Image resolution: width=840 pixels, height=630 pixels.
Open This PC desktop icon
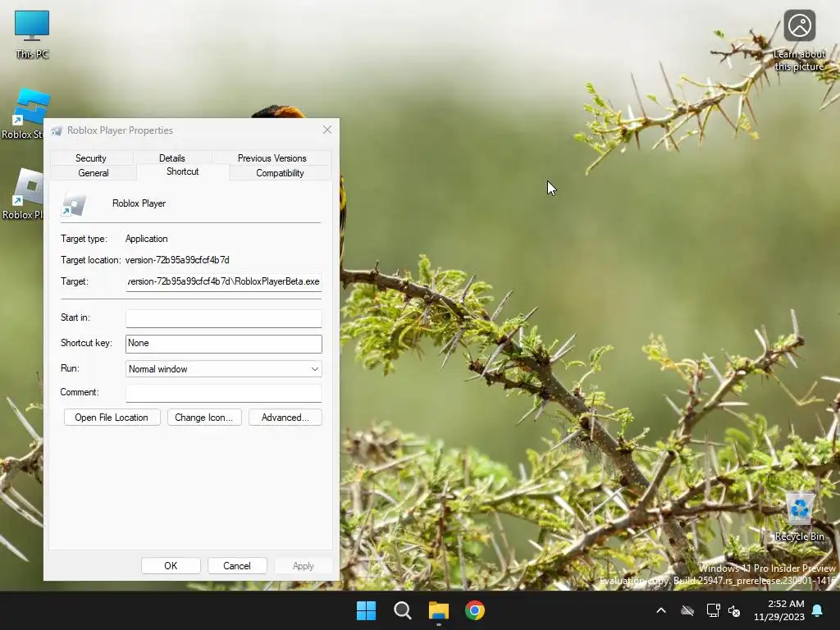(x=32, y=33)
